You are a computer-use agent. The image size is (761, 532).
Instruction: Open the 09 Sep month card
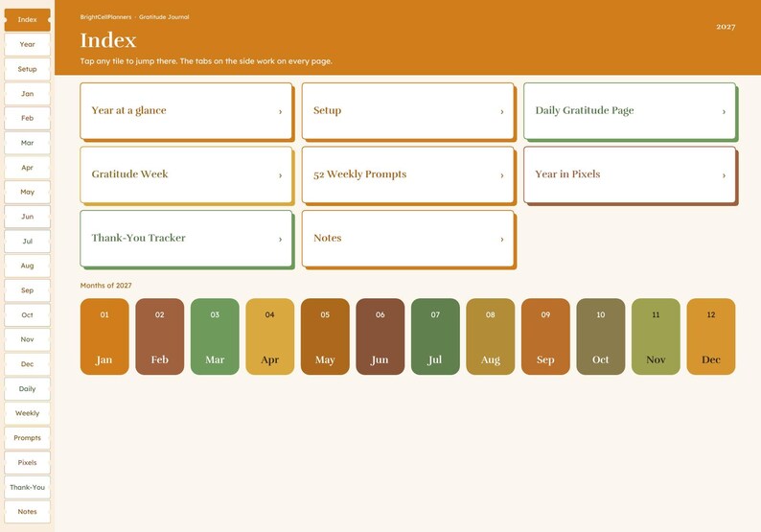point(545,336)
